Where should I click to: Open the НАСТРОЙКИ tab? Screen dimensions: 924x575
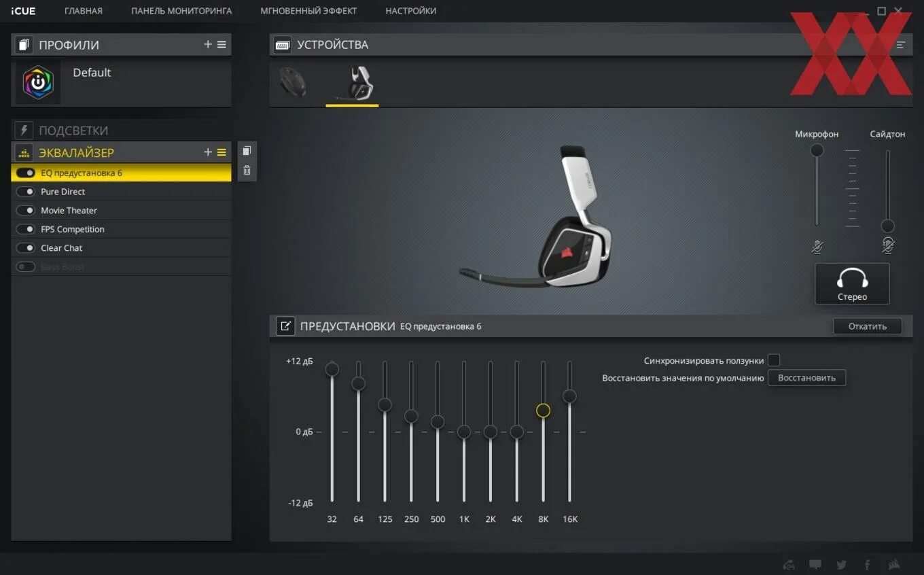[x=411, y=11]
